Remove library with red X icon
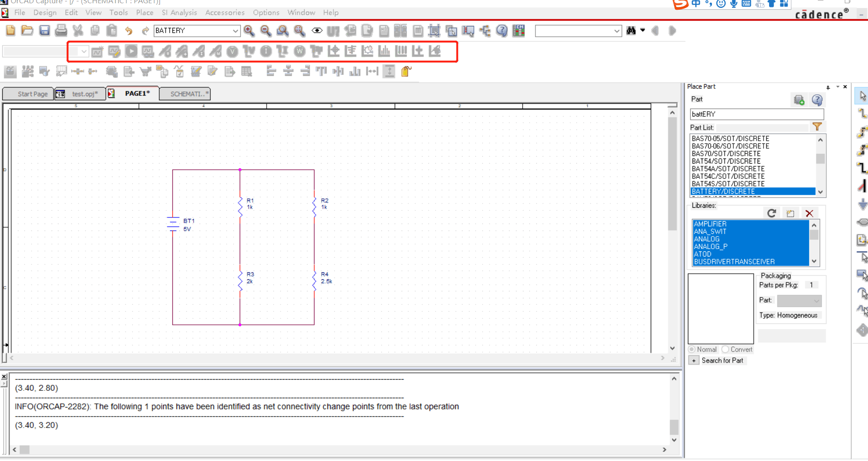868x461 pixels. click(x=809, y=213)
